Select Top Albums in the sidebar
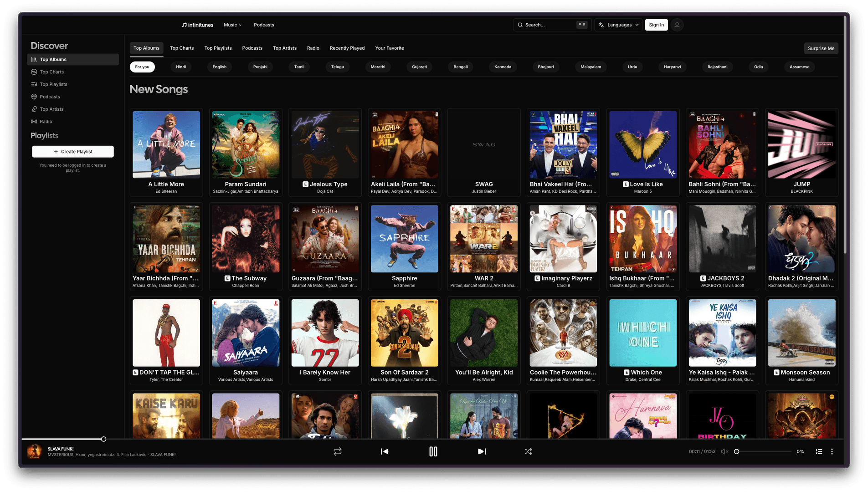 coord(73,60)
